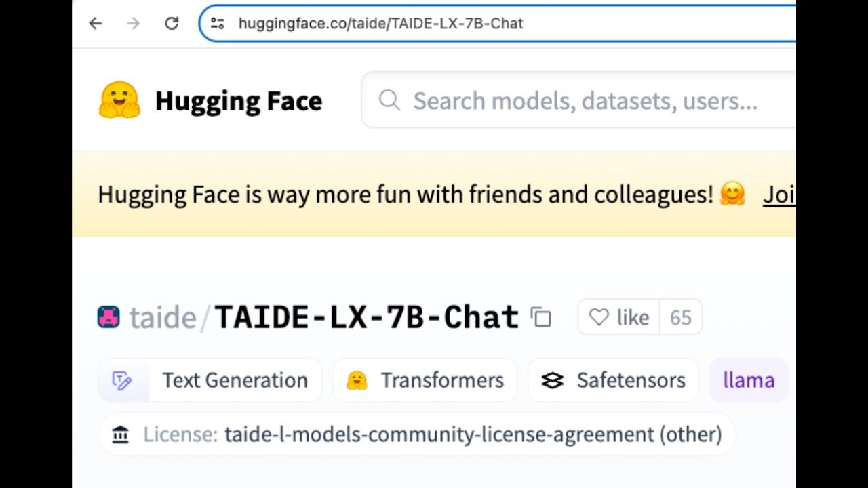This screenshot has height=488, width=868.
Task: Reload the page with refresh icon
Action: pos(172,24)
